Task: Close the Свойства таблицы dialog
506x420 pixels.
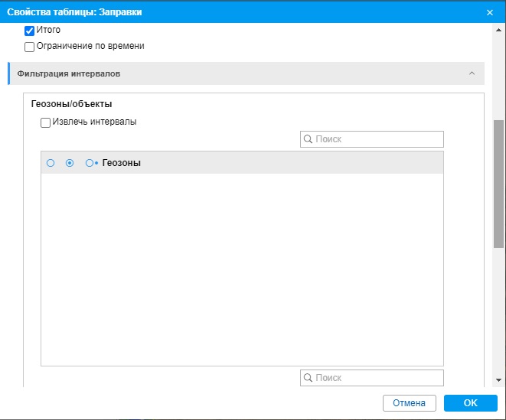Action: 490,12
